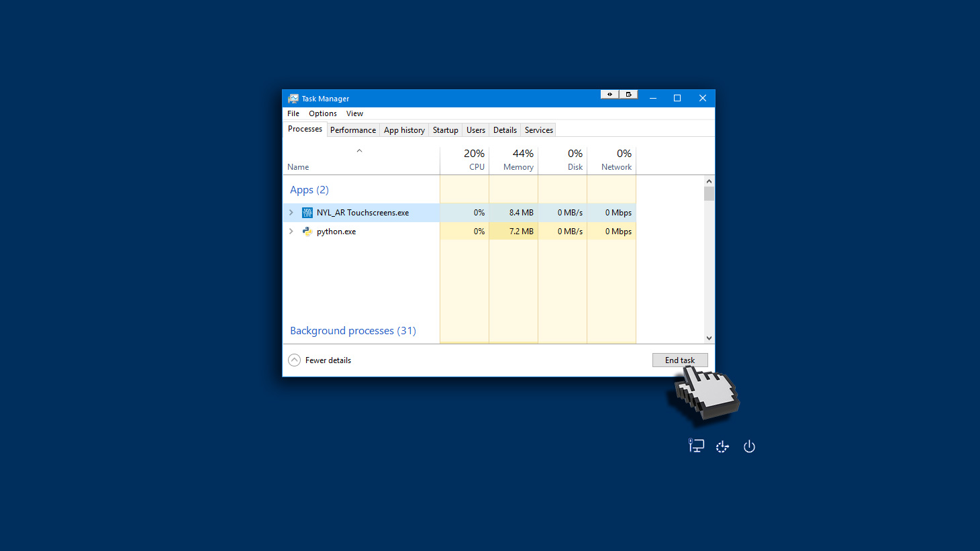Select the python.exe row name
This screenshot has height=551, width=980.
pyautogui.click(x=336, y=232)
